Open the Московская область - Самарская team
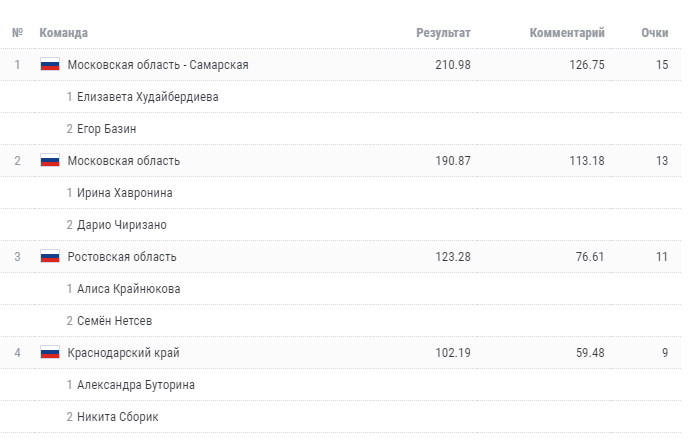689x448 pixels. click(158, 65)
